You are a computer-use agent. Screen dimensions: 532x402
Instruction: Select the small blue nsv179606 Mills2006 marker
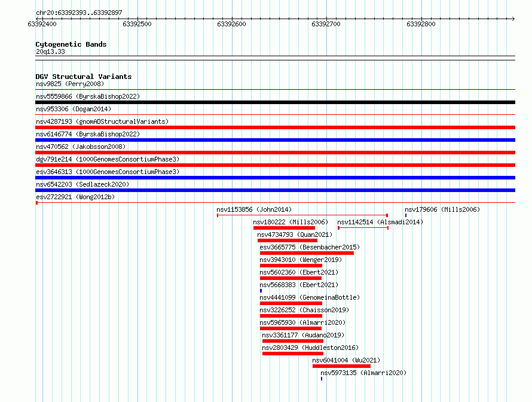click(x=406, y=215)
